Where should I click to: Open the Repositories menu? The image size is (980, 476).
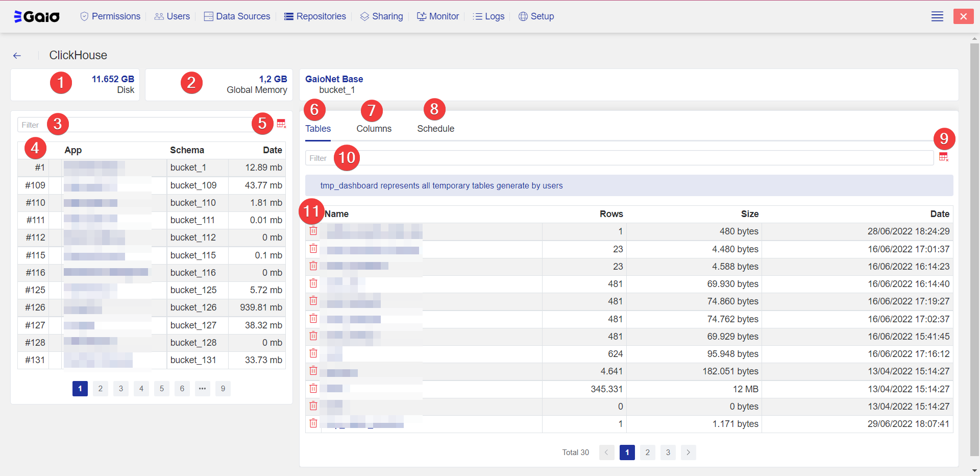(315, 16)
